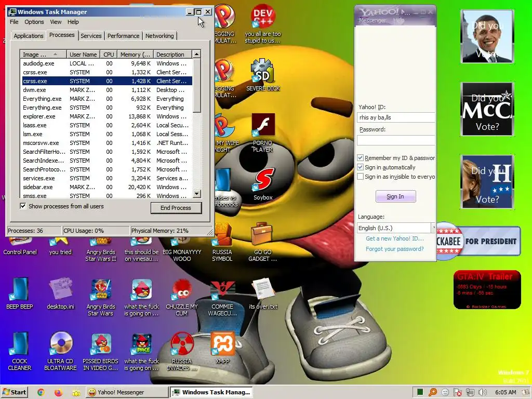Sort processes by Description column
This screenshot has height=399, width=532.
[x=172, y=54]
